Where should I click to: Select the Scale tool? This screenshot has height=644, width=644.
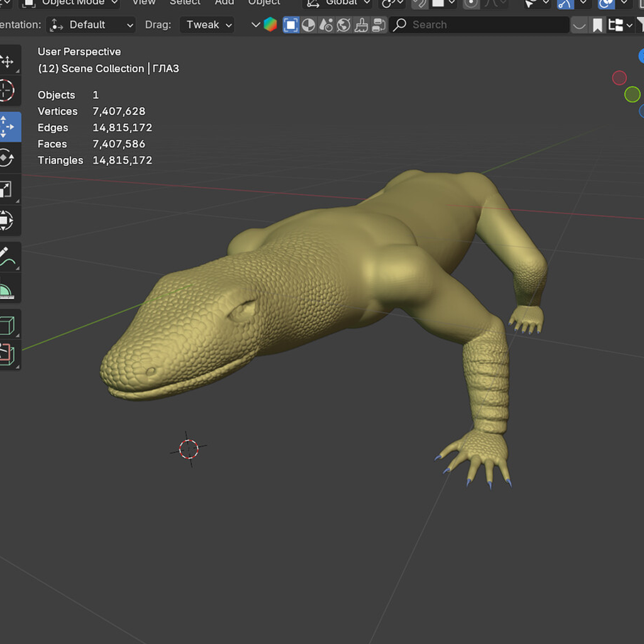pyautogui.click(x=8, y=189)
